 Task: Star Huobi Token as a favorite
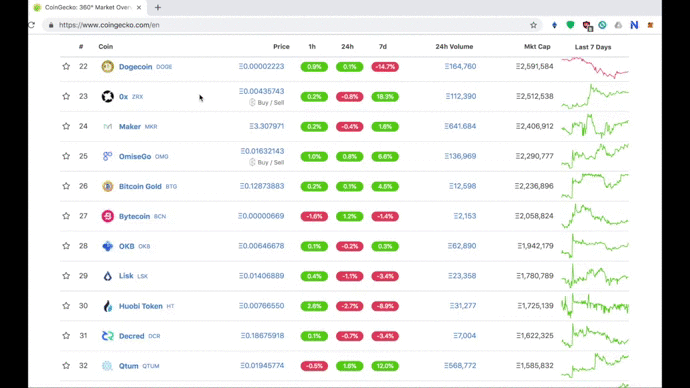[66, 306]
